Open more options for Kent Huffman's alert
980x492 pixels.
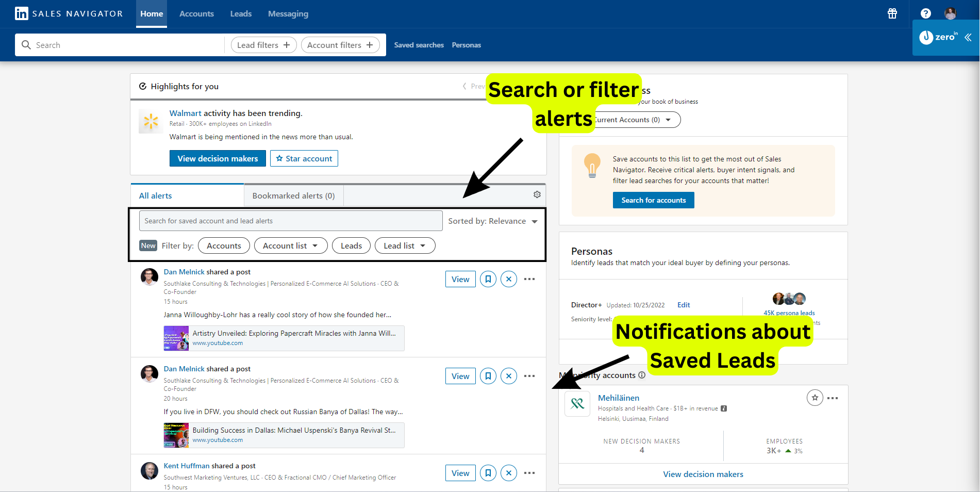coord(529,473)
